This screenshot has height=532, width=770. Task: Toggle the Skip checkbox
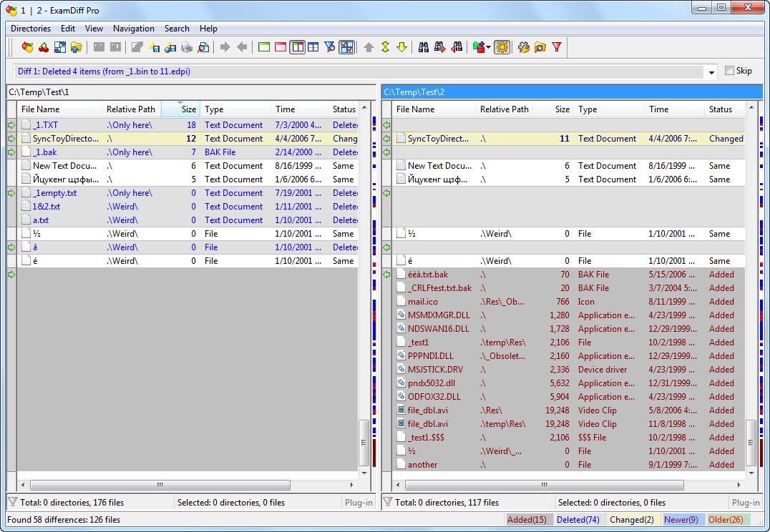pyautogui.click(x=729, y=71)
